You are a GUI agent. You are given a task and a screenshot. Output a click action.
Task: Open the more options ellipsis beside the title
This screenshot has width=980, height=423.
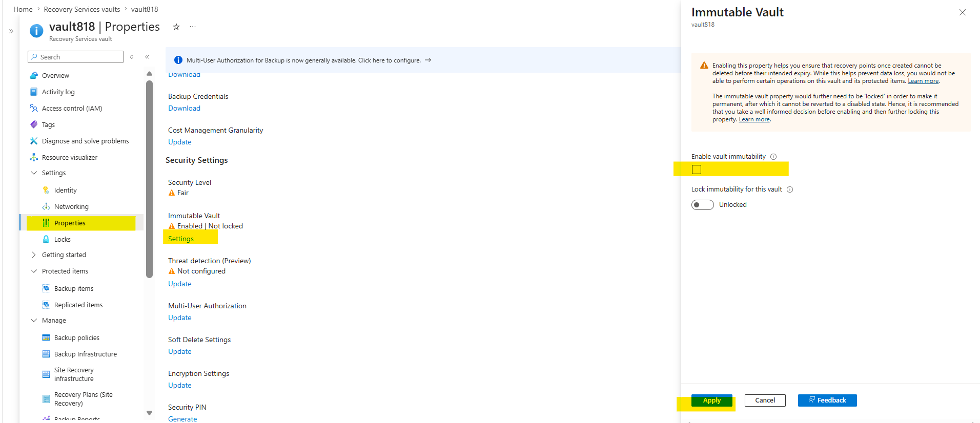click(193, 27)
